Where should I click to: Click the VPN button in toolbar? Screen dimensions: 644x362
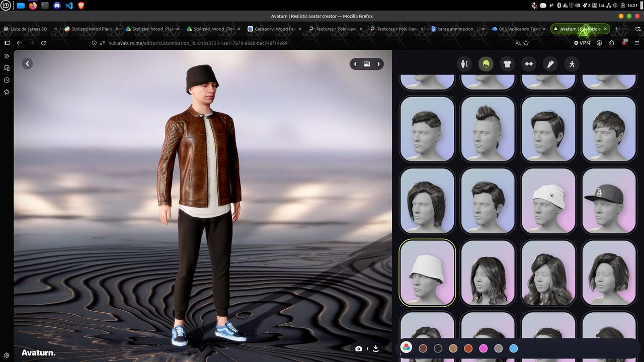pos(582,43)
